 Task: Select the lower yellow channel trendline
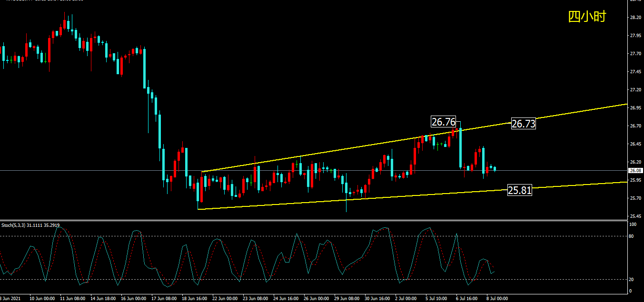412,196
